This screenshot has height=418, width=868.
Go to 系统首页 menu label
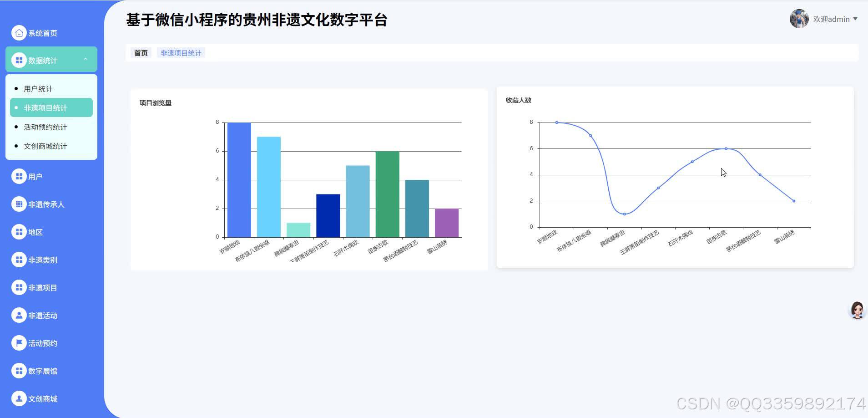[43, 33]
